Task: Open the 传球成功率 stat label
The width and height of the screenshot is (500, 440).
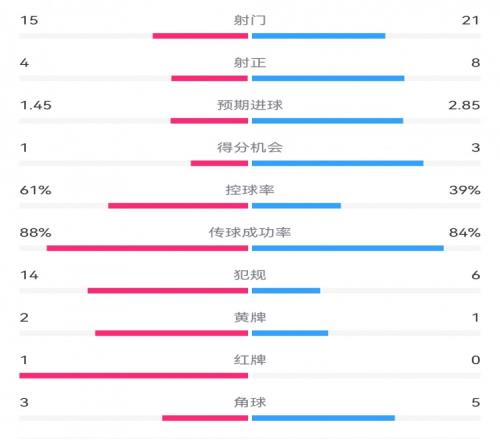Action: pos(250,232)
